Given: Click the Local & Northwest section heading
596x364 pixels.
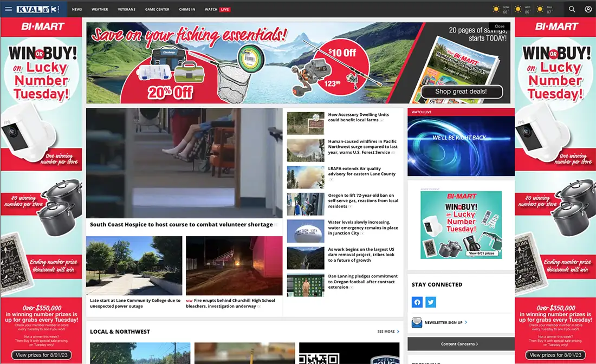Looking at the screenshot, I should [x=120, y=331].
